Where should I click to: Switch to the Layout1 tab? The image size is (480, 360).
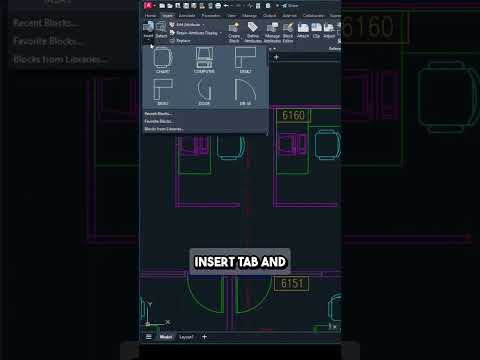(186, 337)
